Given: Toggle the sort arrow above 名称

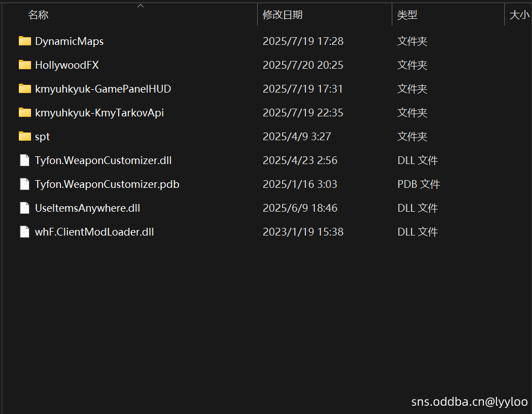Looking at the screenshot, I should click(x=140, y=6).
